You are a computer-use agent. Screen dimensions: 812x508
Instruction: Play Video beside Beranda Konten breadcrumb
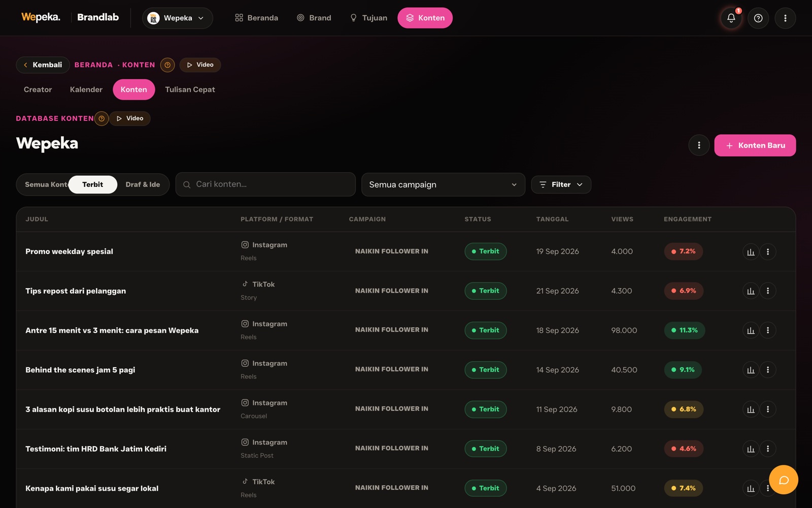200,65
